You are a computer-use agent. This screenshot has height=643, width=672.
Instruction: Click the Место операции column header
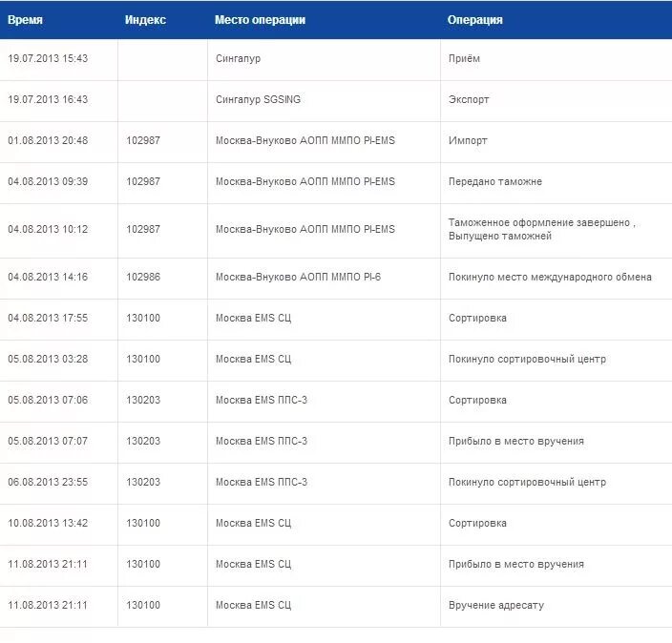261,20
